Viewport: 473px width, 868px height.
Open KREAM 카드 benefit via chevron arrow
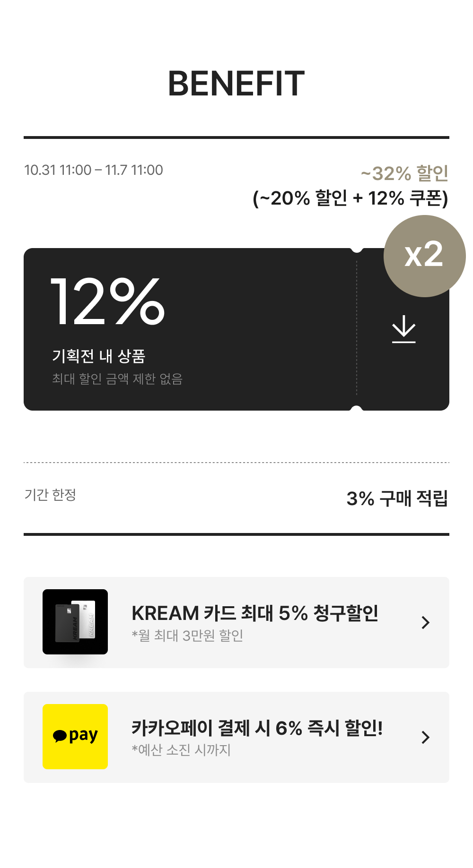tap(425, 622)
